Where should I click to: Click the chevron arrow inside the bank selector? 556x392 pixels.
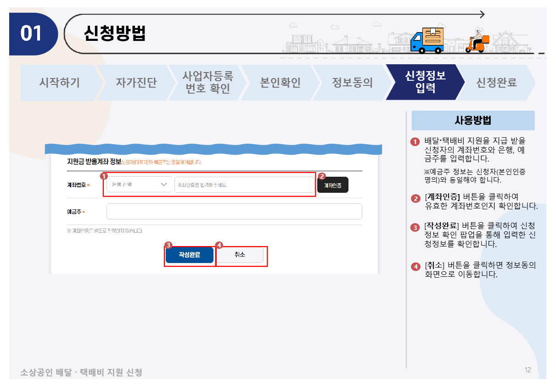pos(164,184)
